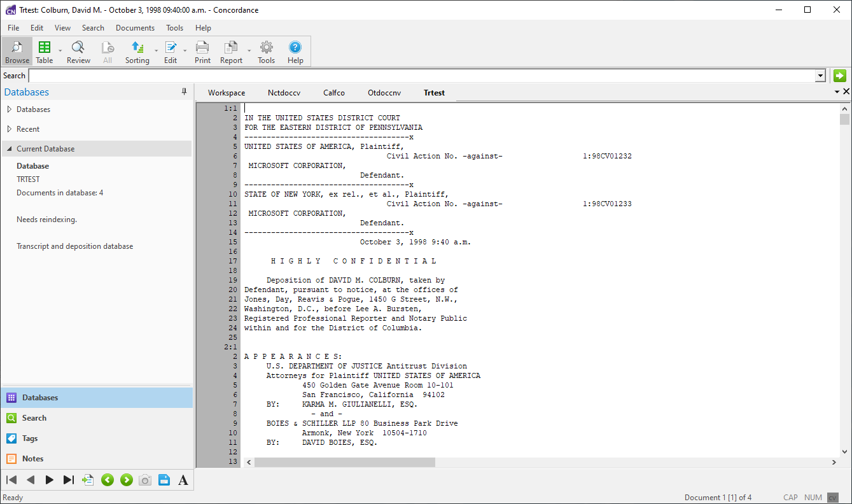This screenshot has height=504, width=852.
Task: Open the View menu
Action: pos(62,28)
